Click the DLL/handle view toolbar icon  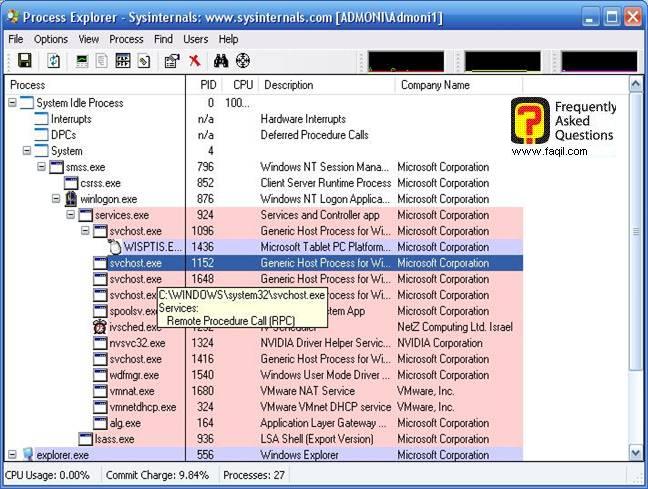144,61
